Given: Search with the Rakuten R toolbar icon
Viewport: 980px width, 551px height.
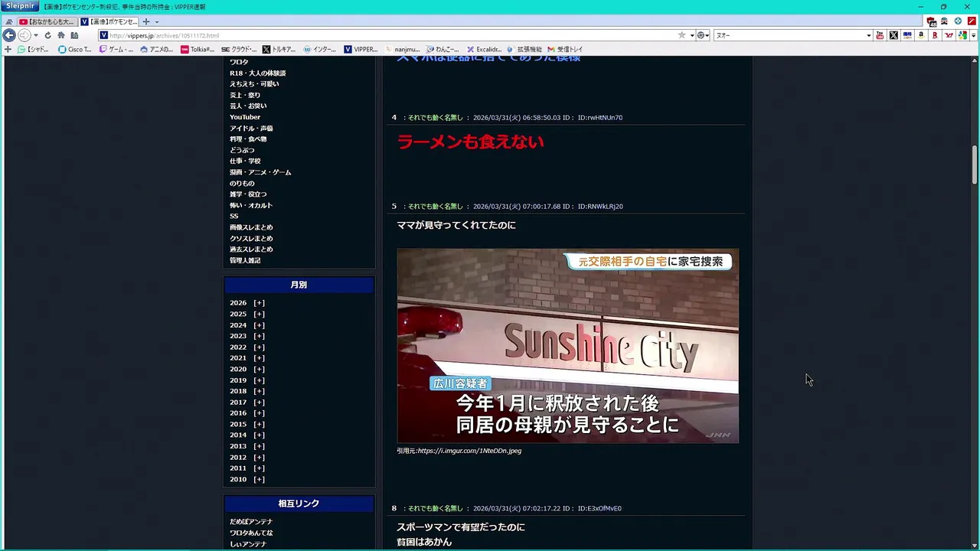Looking at the screenshot, I should [935, 35].
